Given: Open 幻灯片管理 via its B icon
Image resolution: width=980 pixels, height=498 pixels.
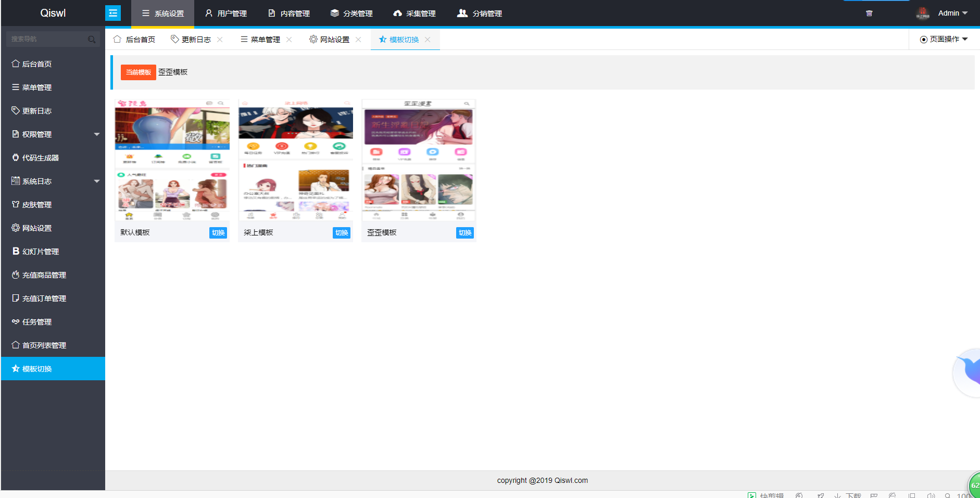Looking at the screenshot, I should pos(16,251).
